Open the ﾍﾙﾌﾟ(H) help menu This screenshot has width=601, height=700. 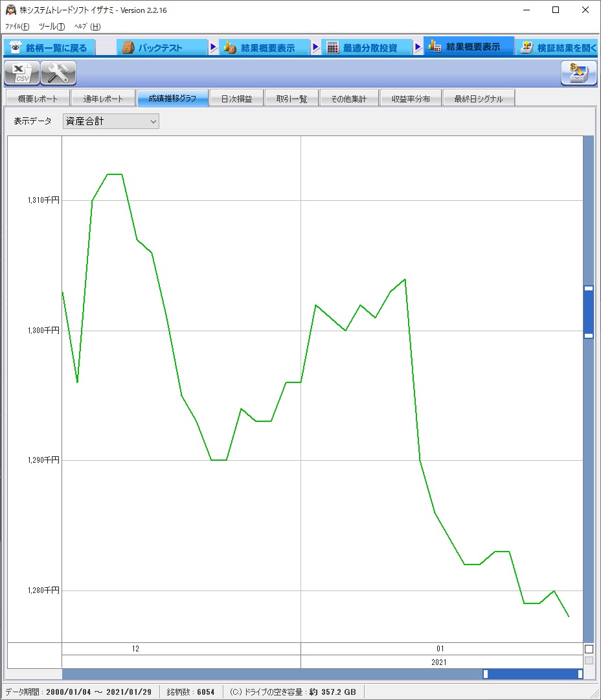pyautogui.click(x=87, y=27)
